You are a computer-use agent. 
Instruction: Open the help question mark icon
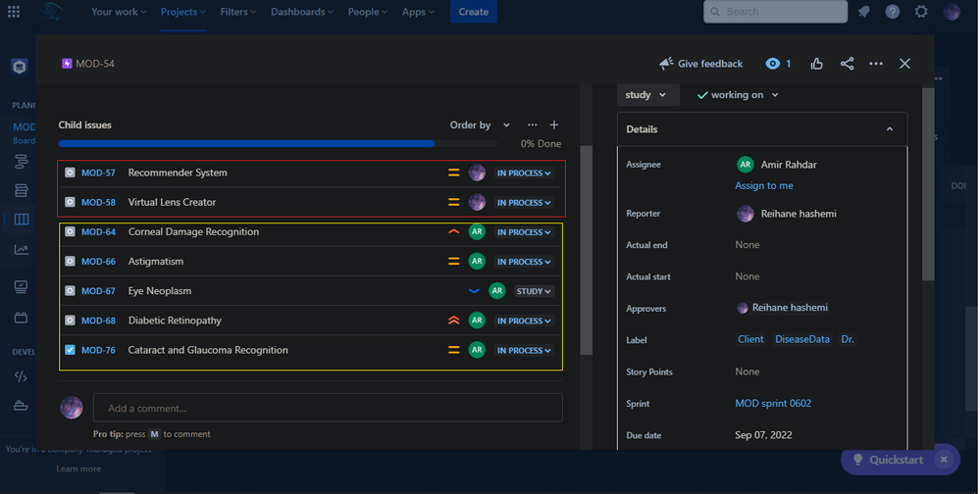click(x=892, y=12)
